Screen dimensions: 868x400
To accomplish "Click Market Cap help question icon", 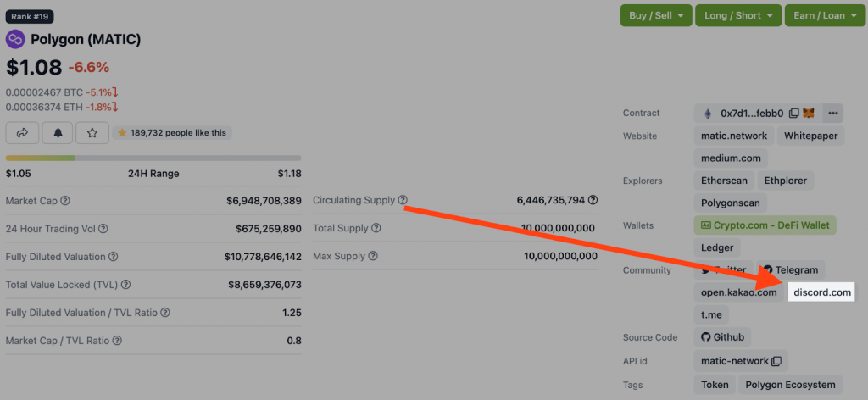I will [x=65, y=201].
